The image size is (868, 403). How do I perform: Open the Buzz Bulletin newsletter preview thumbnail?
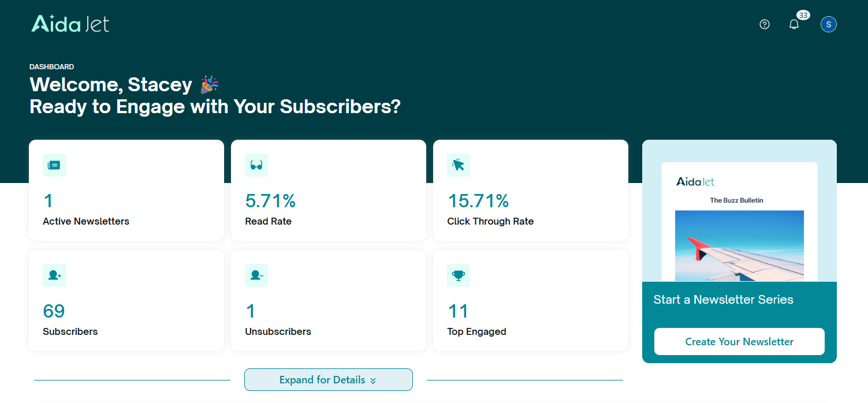[x=739, y=222]
